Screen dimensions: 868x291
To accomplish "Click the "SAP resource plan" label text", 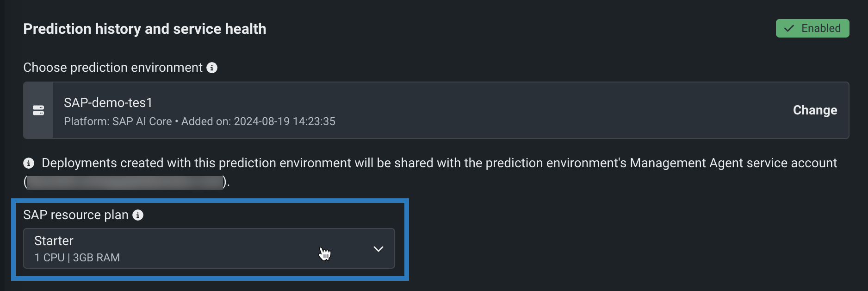I will [76, 215].
